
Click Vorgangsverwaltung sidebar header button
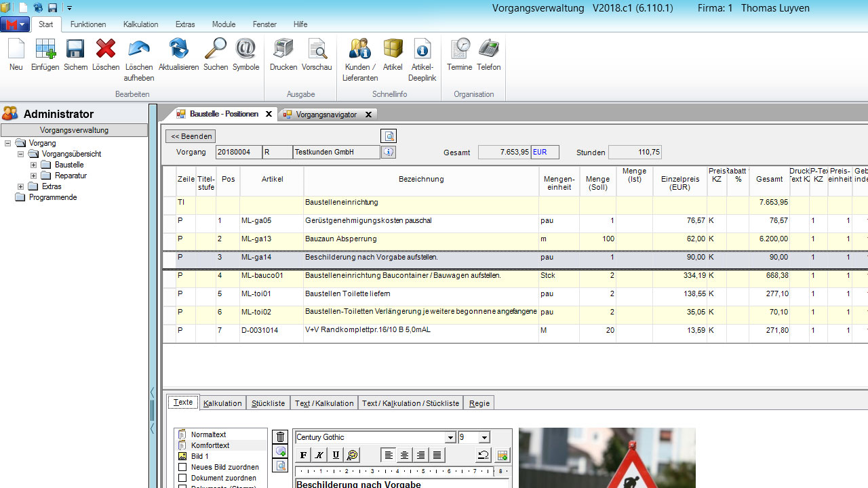tap(74, 130)
